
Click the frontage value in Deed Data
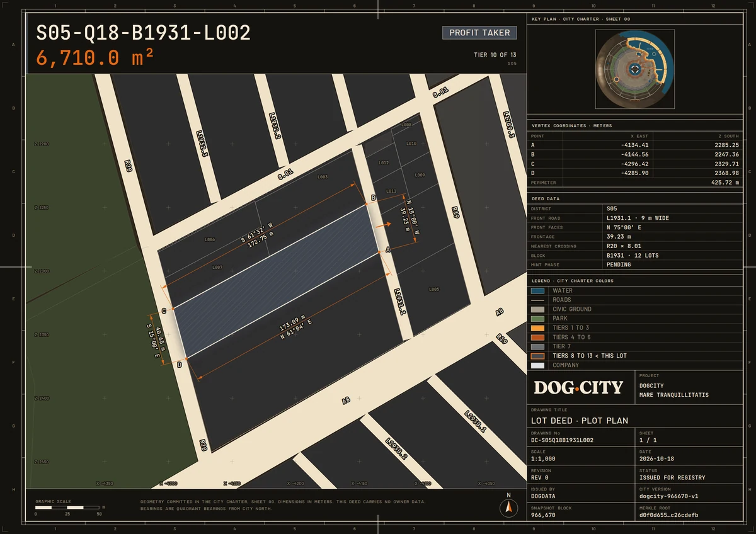tap(619, 237)
